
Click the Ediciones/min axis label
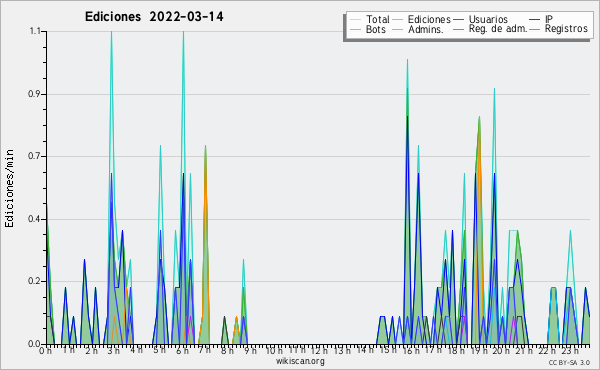(9, 188)
